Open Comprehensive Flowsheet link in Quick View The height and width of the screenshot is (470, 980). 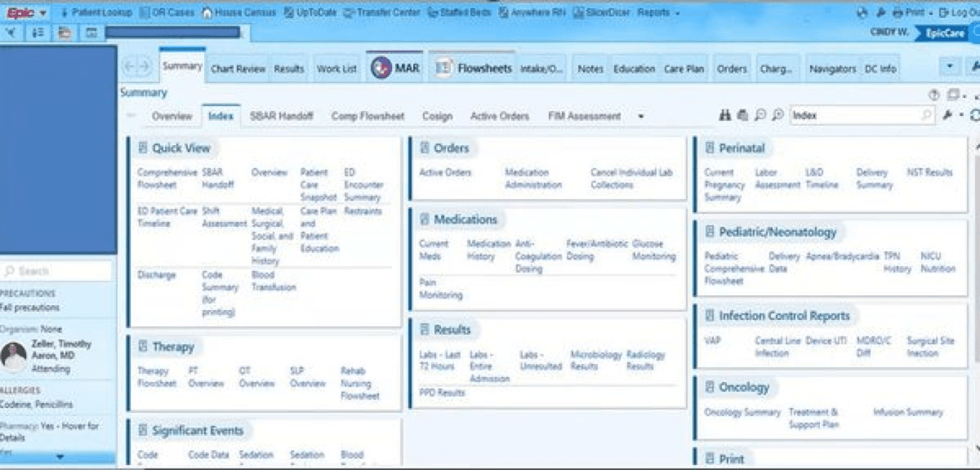(x=167, y=179)
